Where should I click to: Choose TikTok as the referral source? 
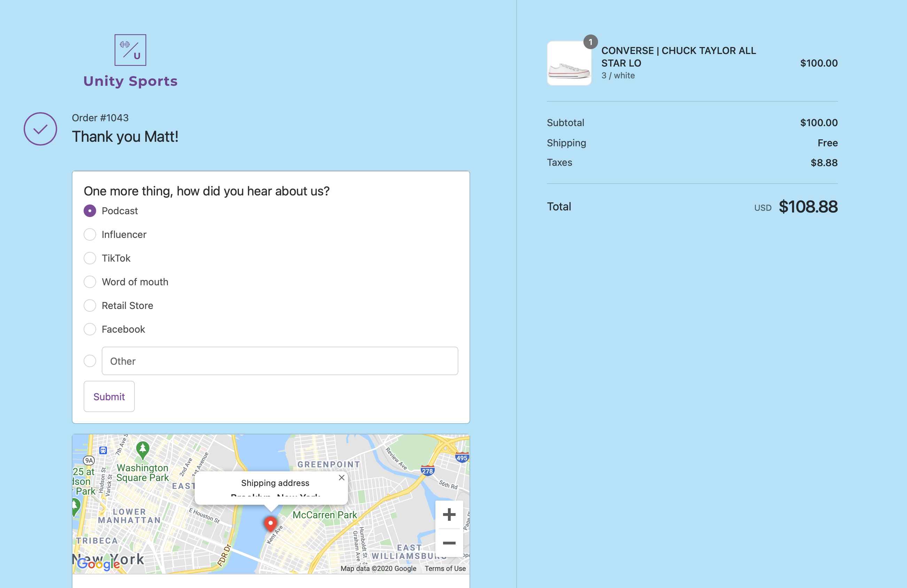click(x=90, y=258)
